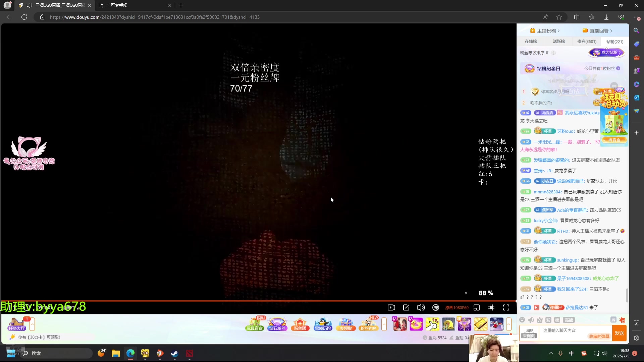Expand the arrow next to 任务大厅
This screenshot has height=362, width=644.
(x=32, y=324)
